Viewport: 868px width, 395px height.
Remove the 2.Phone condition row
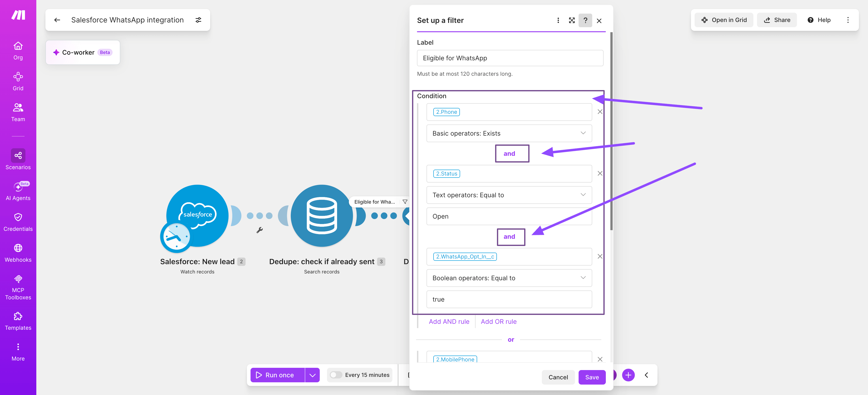pyautogui.click(x=600, y=112)
